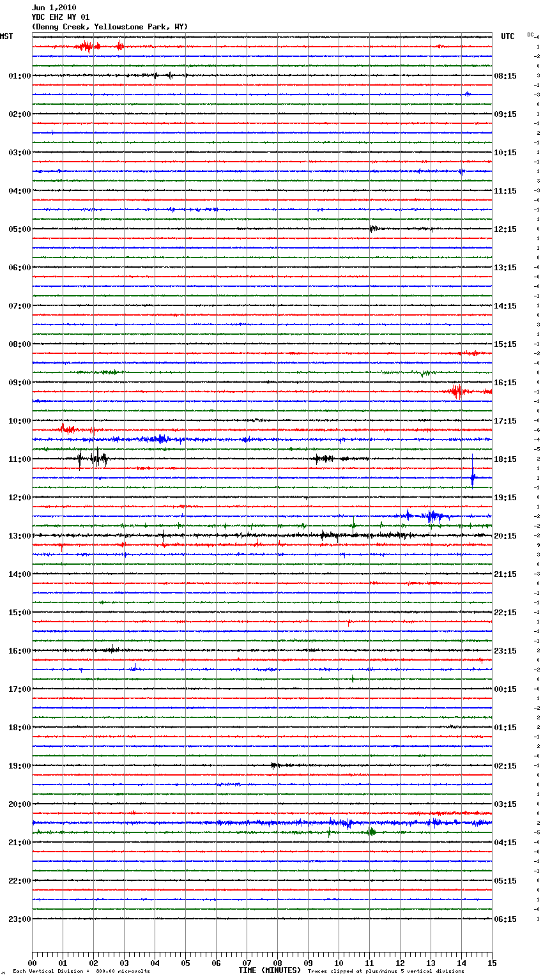Click the "MST" time zone label

6,36
